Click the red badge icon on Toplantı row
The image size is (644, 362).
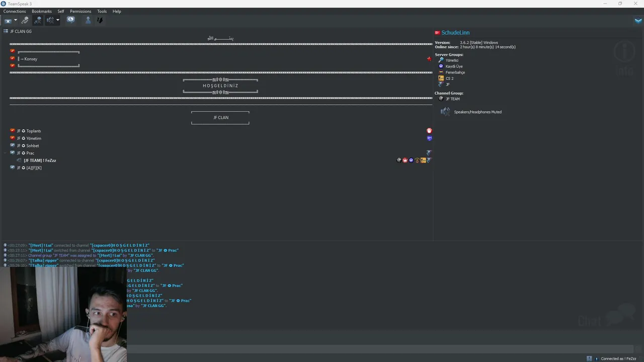tap(429, 131)
